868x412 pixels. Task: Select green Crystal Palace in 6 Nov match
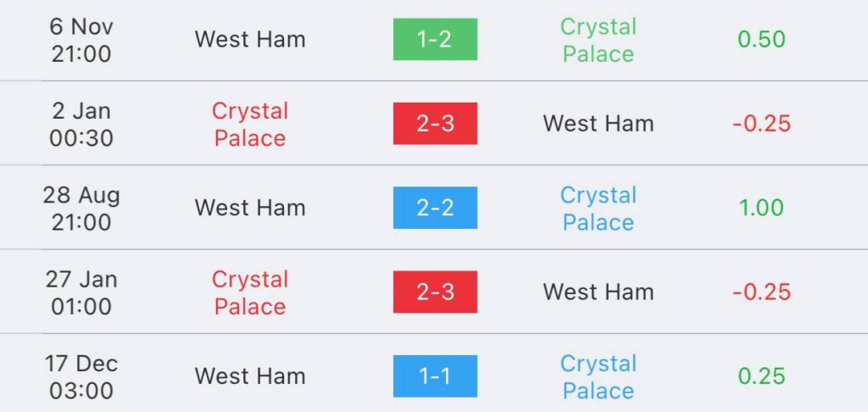coord(598,41)
